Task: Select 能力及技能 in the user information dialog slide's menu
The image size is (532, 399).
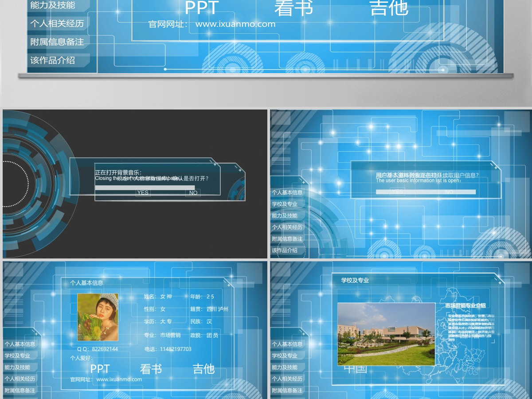Action: point(285,215)
